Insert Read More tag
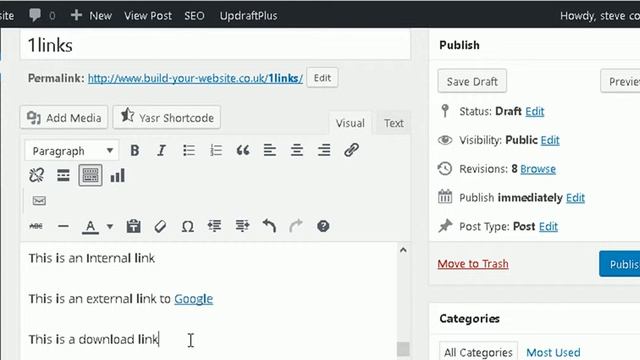Image resolution: width=640 pixels, height=360 pixels. coord(63,176)
